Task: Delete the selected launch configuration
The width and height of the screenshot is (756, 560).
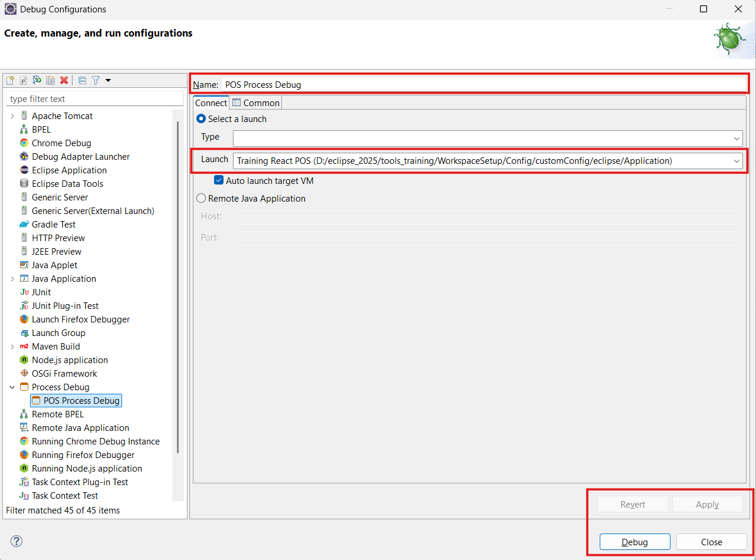Action: point(64,80)
